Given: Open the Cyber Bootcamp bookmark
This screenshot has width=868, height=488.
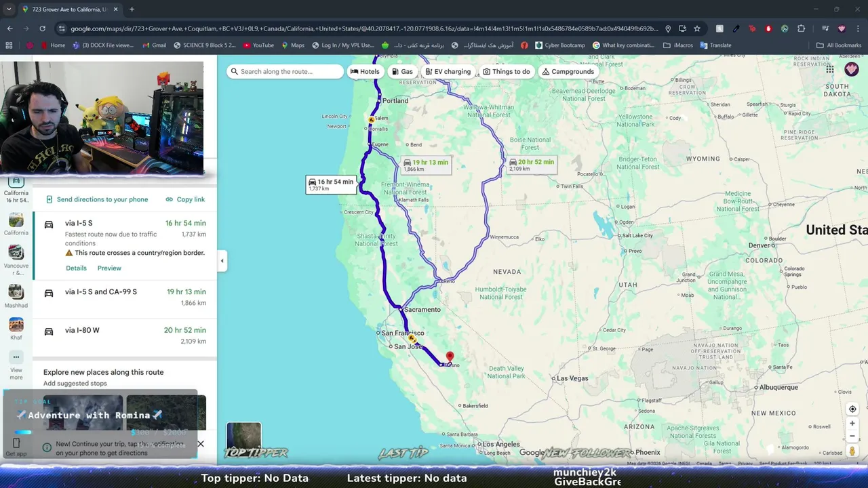Looking at the screenshot, I should coord(560,45).
